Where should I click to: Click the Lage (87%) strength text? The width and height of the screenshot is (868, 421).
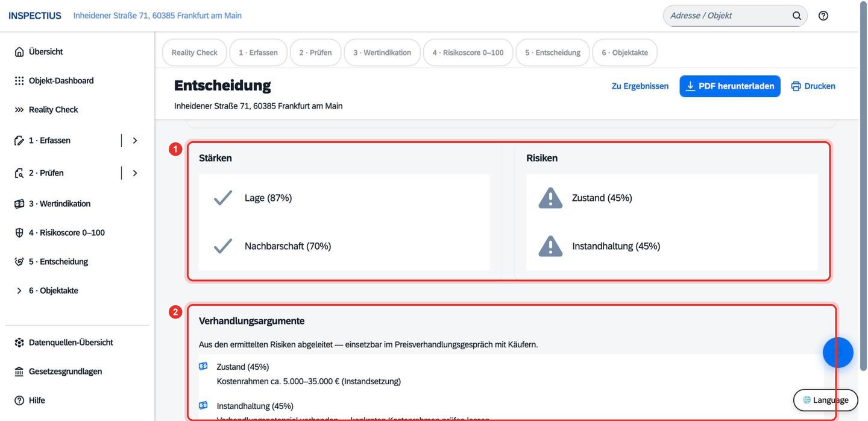pyautogui.click(x=268, y=198)
